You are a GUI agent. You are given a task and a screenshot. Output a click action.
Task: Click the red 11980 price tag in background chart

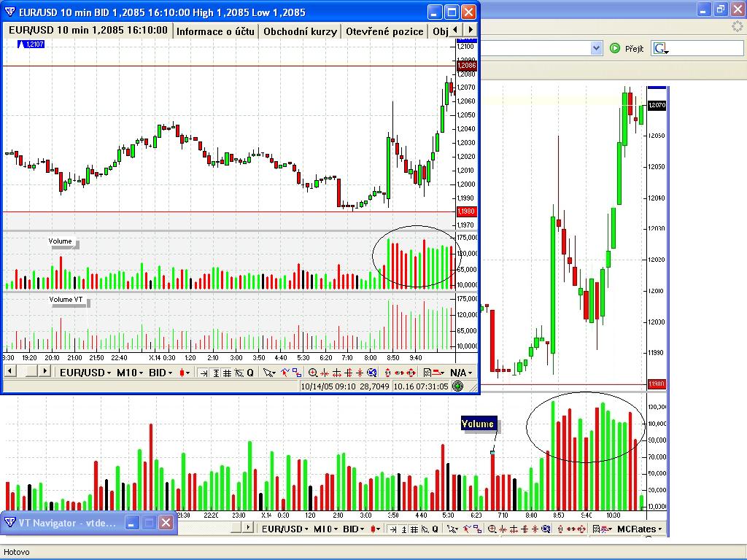pyautogui.click(x=657, y=384)
